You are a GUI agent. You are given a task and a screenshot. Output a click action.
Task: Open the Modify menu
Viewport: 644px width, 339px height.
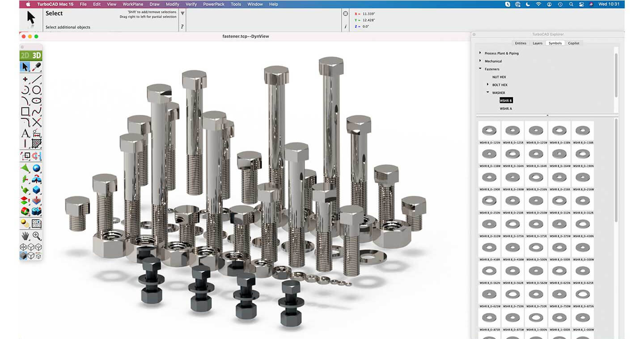point(173,4)
